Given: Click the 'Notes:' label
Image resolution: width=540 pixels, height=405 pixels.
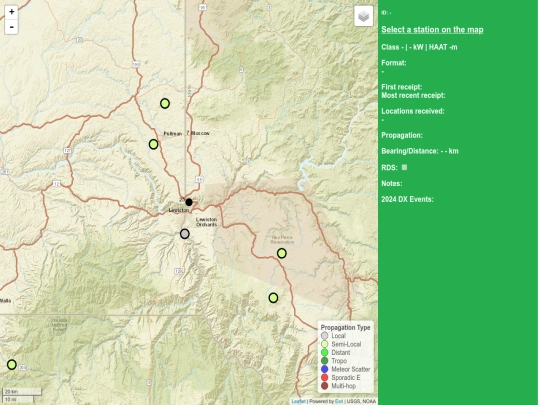Looking at the screenshot, I should (392, 184).
